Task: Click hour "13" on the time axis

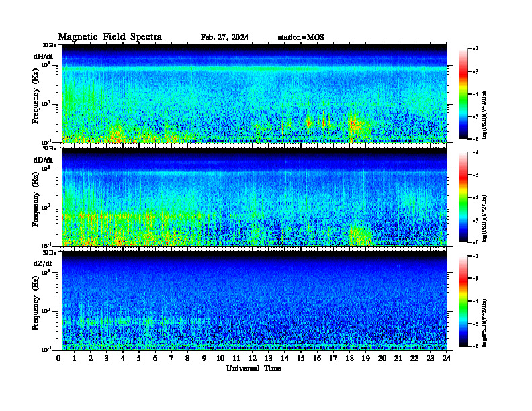Action: pos(269,359)
